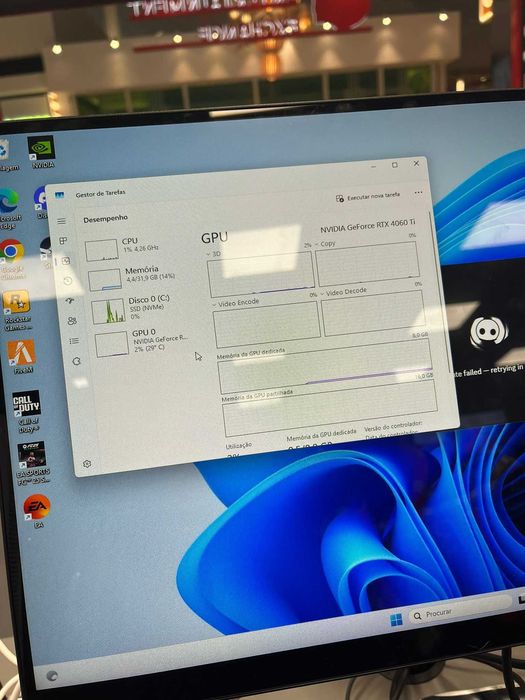Screen dimensions: 525x700
Task: Minimize the Task Manager window
Action: click(374, 166)
